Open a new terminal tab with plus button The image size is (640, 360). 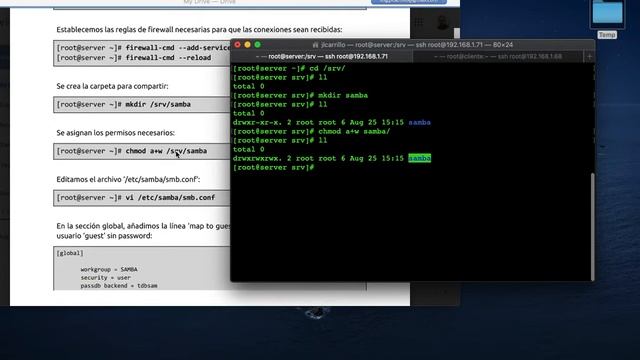(589, 56)
